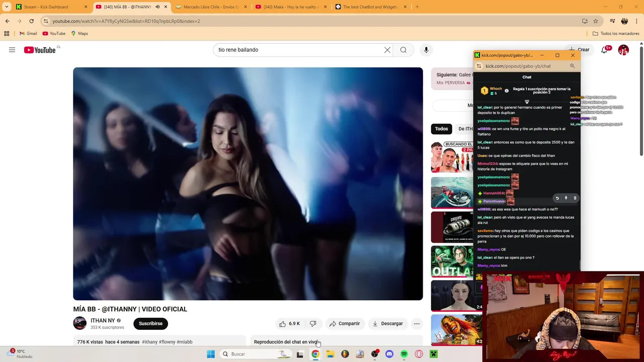Like the video with thumbs up 6.9 K
Viewport: 644px width, 362px height.
(x=290, y=324)
